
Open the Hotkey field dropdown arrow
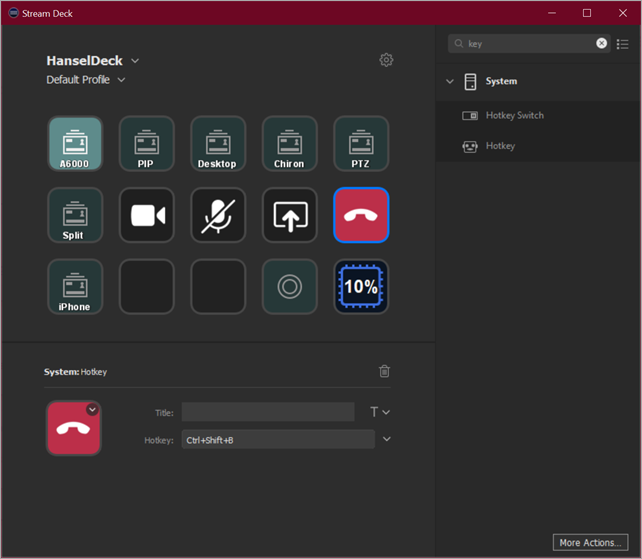point(386,439)
